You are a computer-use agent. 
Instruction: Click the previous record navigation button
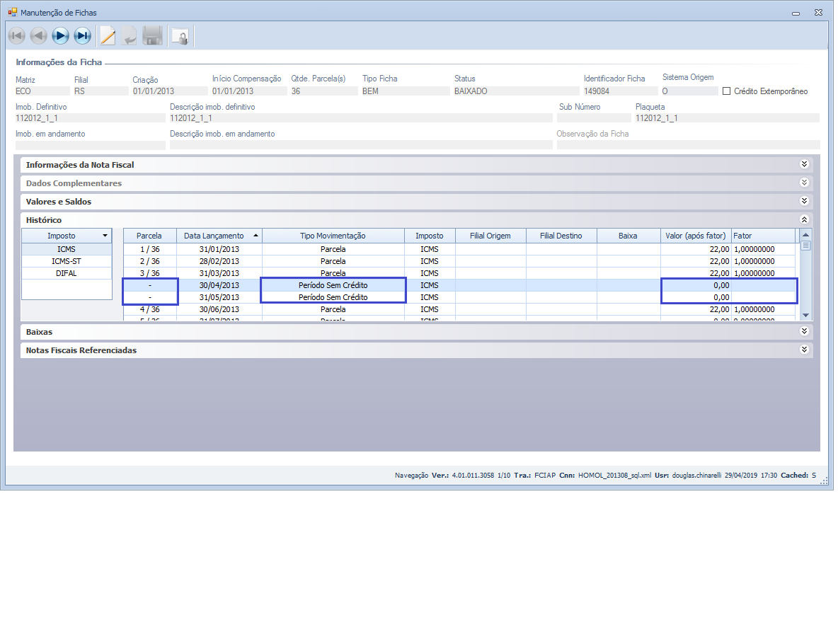[38, 35]
